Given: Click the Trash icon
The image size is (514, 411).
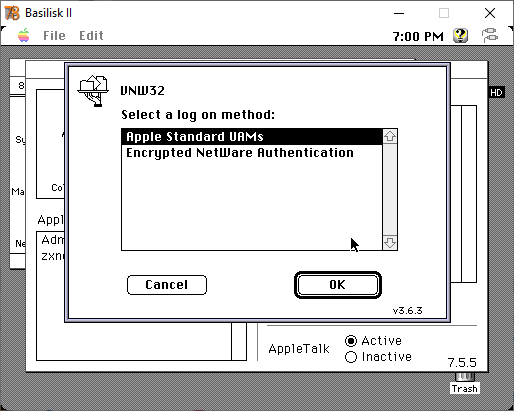Looking at the screenshot, I should pyautogui.click(x=465, y=383).
